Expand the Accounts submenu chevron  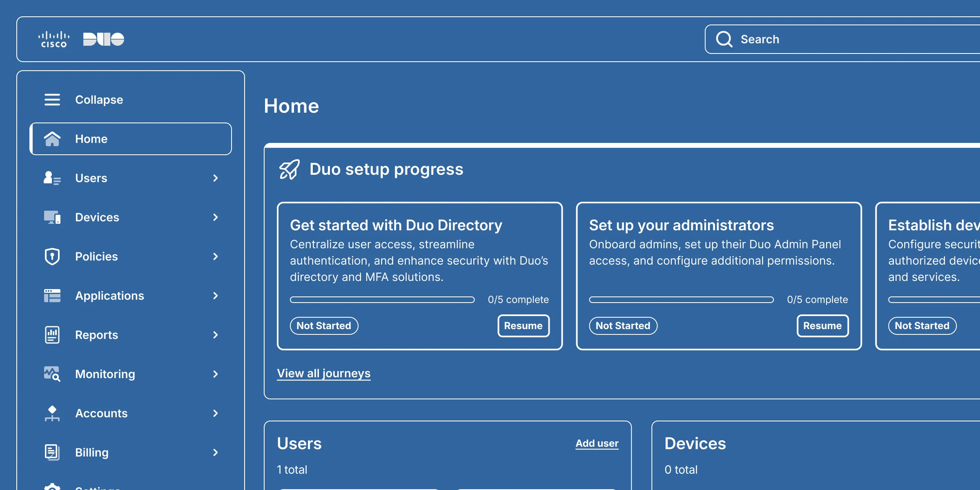(216, 413)
